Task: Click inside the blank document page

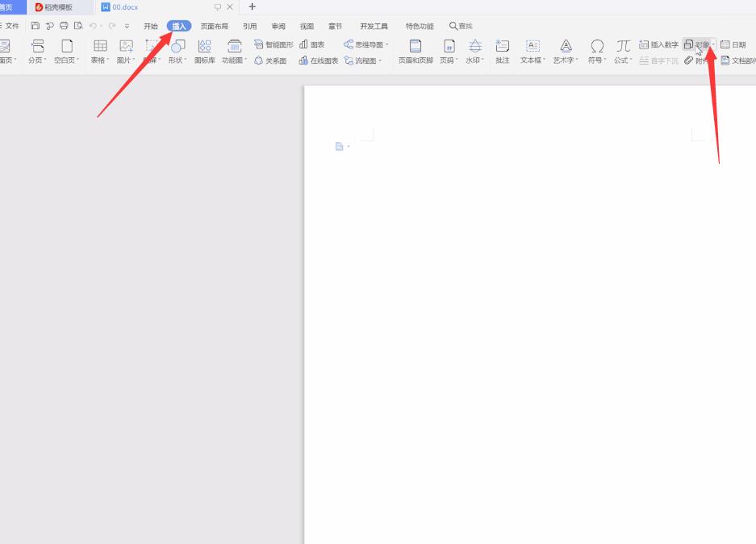Action: pos(530,313)
